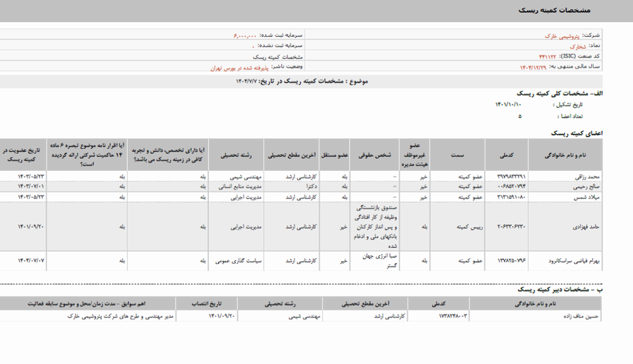Click the page title مشخصات کمیته ریسک
The image size is (633, 364).
pos(554,11)
